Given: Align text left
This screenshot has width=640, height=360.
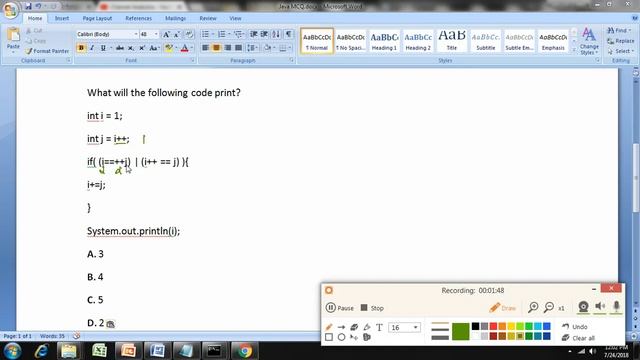Looking at the screenshot, I should pos(205,48).
